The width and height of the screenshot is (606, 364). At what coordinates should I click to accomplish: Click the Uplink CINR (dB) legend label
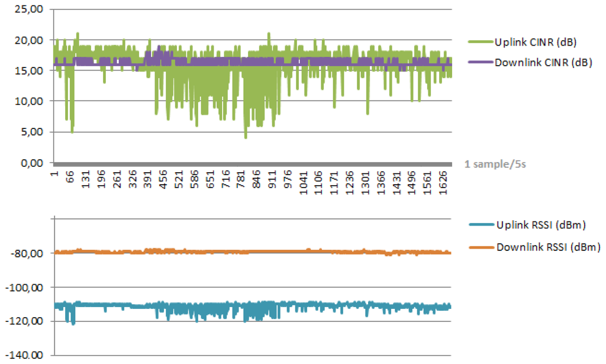point(535,42)
